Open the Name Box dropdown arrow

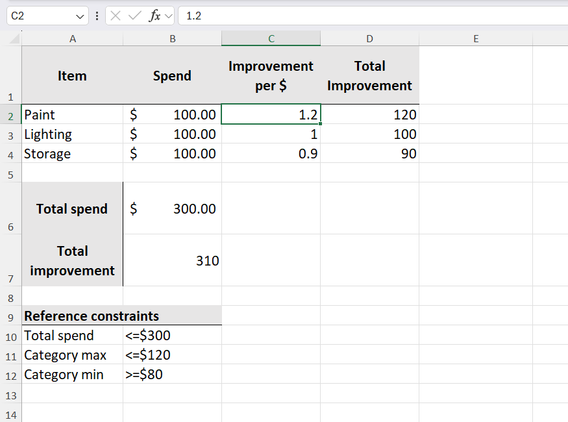[x=80, y=16]
